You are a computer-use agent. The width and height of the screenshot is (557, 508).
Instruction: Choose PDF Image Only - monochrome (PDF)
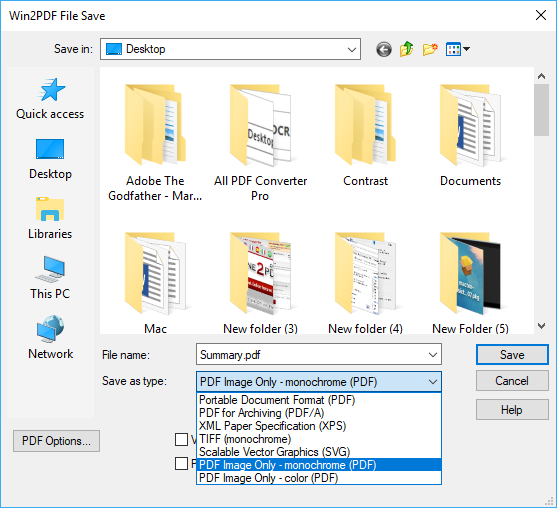[319, 465]
